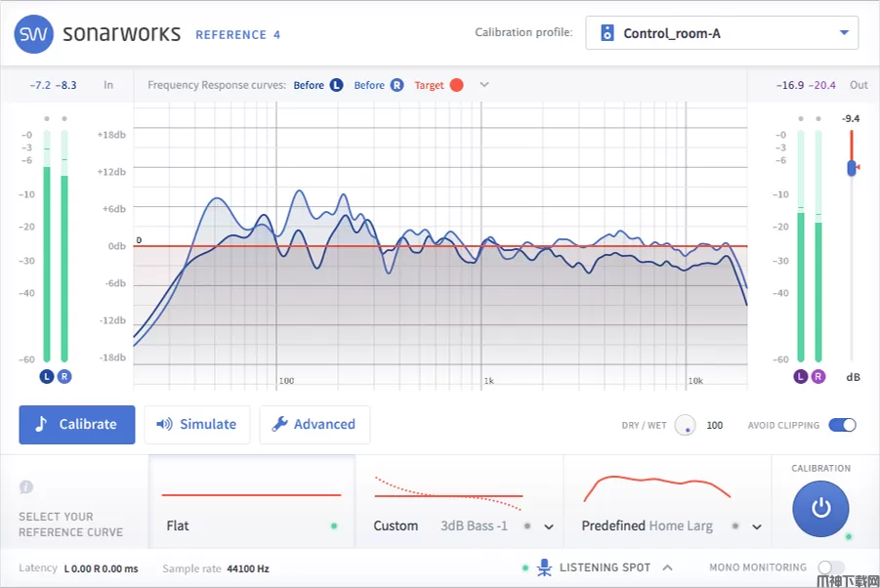The width and height of the screenshot is (880, 588).
Task: Open the Custom curve preset dropdown arrow
Action: click(x=549, y=526)
